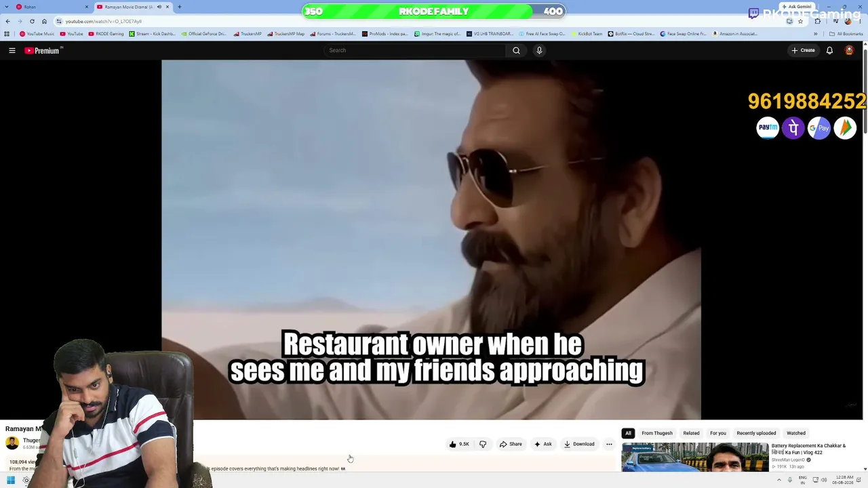
Task: Select the All filter chip
Action: [628, 433]
